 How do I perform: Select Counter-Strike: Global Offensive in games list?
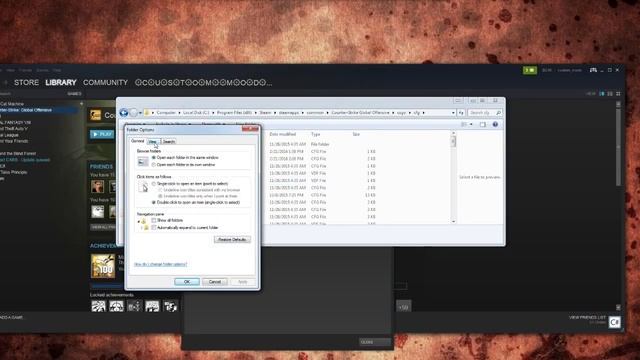click(x=40, y=110)
